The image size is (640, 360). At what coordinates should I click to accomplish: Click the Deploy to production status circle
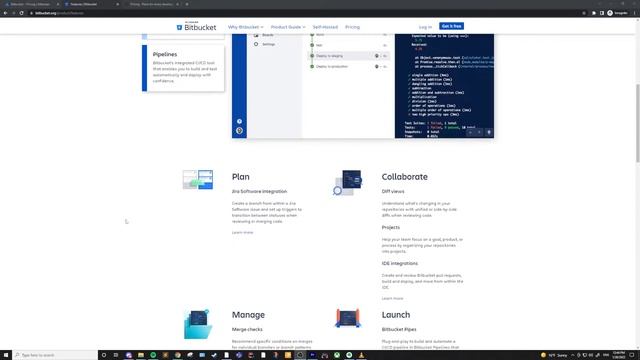[312, 67]
